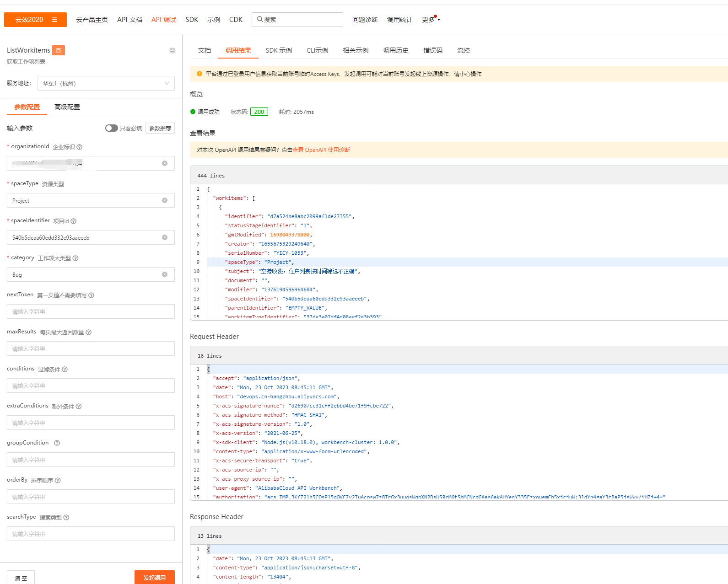
Task: Click the warning icon in the yellow notice
Action: click(200, 74)
